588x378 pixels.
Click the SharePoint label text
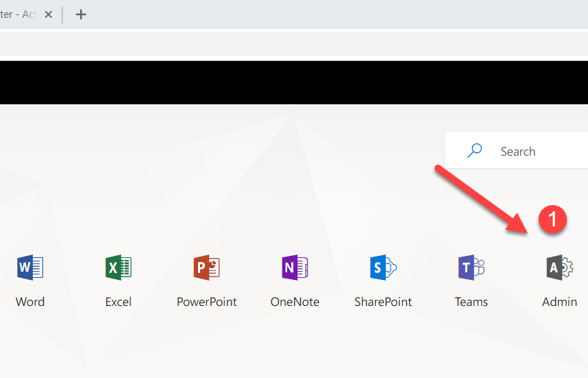[383, 302]
